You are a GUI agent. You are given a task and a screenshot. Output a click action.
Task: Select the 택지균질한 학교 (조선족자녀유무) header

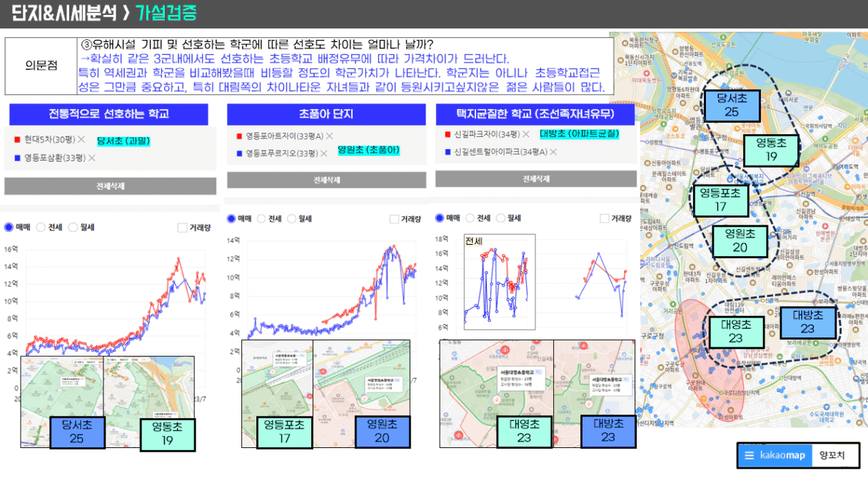(x=536, y=114)
